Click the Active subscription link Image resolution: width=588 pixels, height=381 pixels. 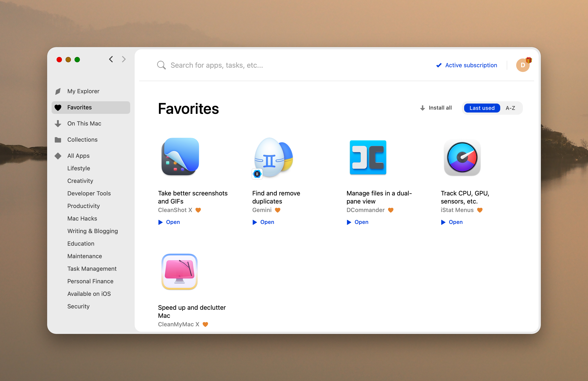[471, 65]
